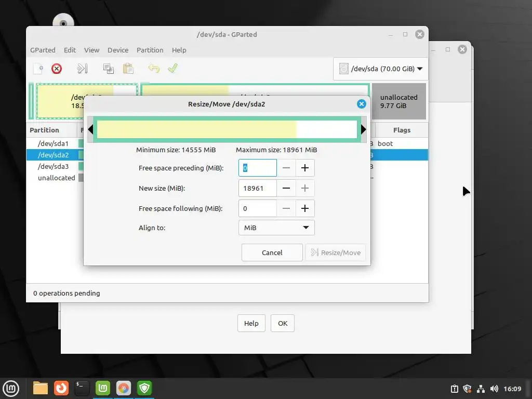
Task: Focus the Free space preceding field
Action: coord(258,168)
